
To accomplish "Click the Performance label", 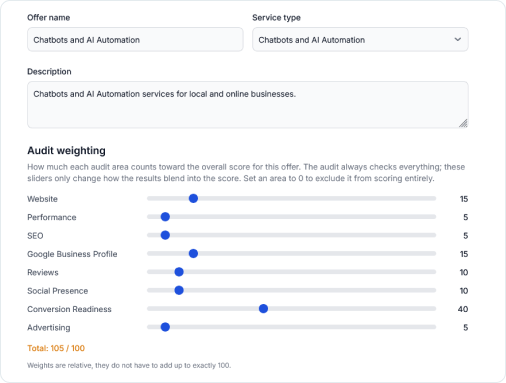I will pos(52,217).
